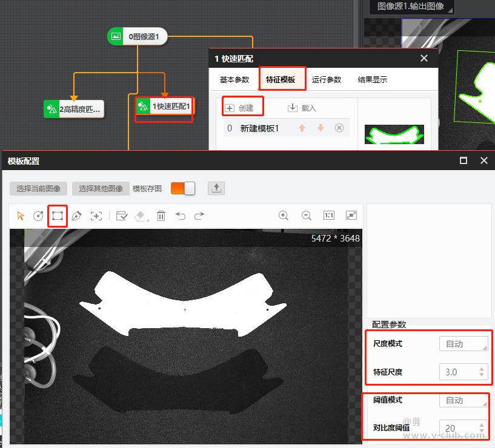The width and height of the screenshot is (495, 448).
Task: Select the polygon pen tool
Action: [x=76, y=216]
